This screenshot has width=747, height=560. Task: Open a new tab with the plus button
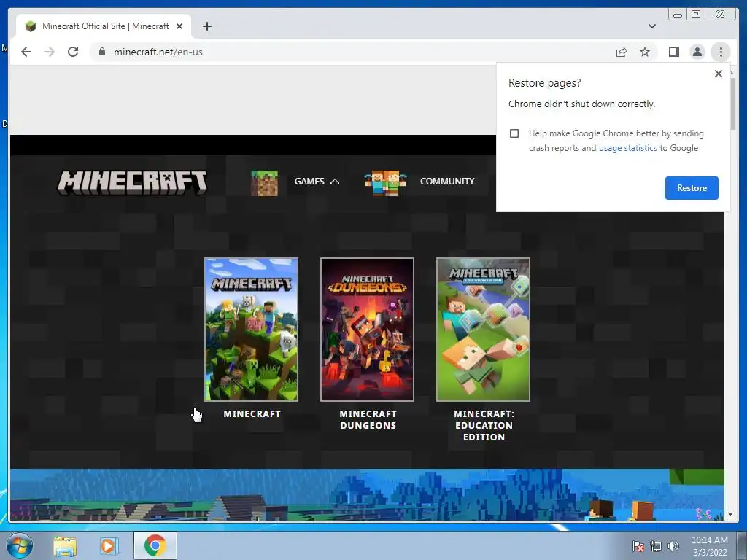[x=206, y=26]
